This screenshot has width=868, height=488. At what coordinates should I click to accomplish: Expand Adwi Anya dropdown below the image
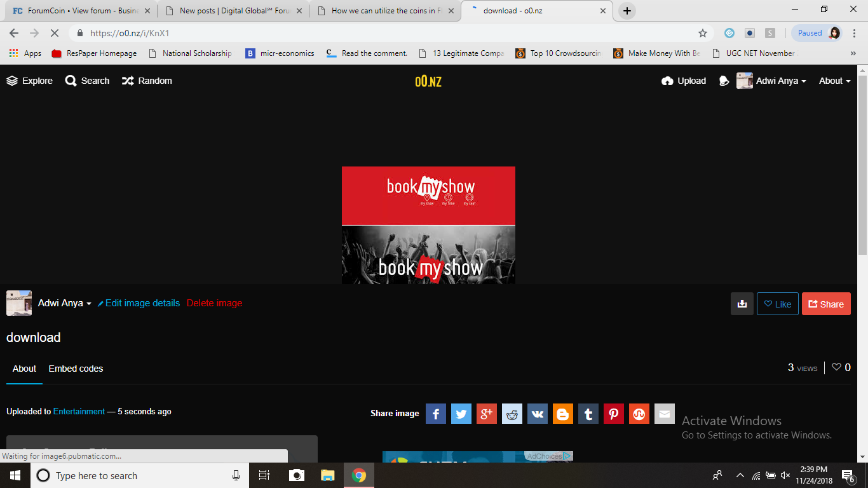(x=65, y=303)
